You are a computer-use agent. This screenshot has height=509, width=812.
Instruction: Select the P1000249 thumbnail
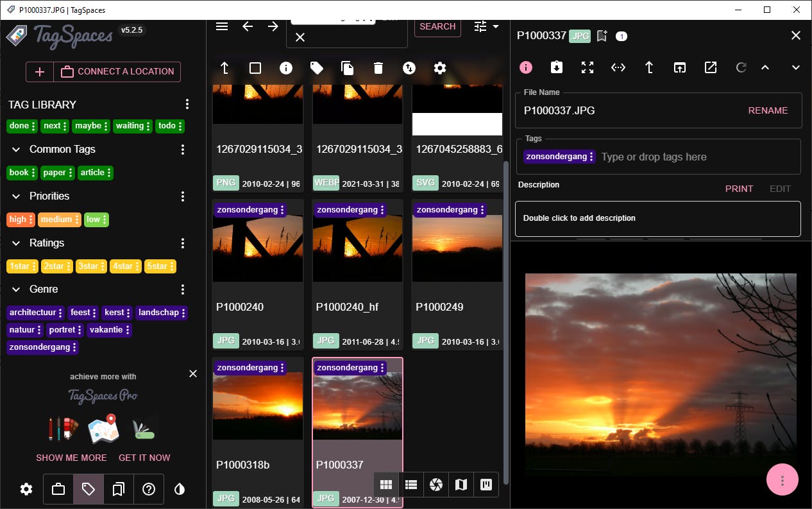pyautogui.click(x=457, y=248)
